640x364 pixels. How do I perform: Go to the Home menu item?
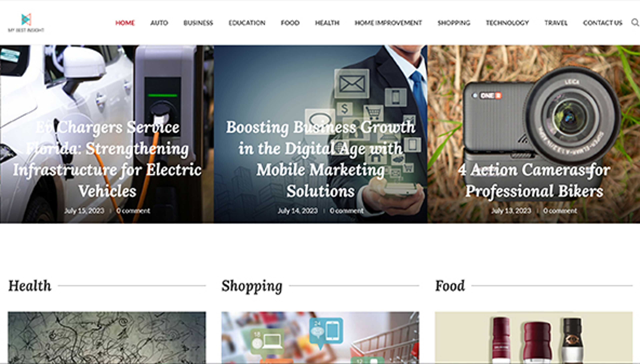[x=125, y=23]
